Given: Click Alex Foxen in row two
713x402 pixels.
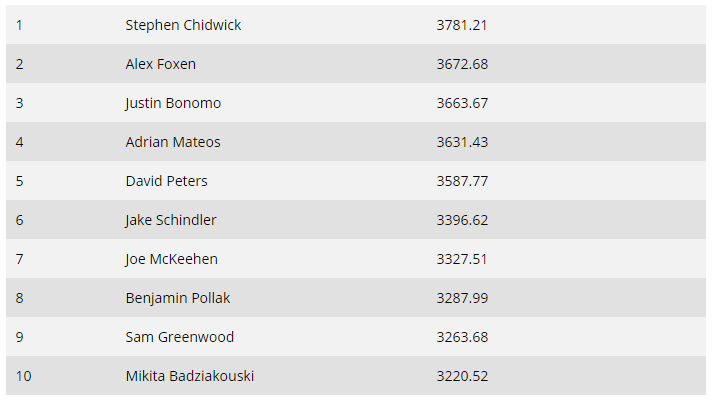Looking at the screenshot, I should [161, 64].
